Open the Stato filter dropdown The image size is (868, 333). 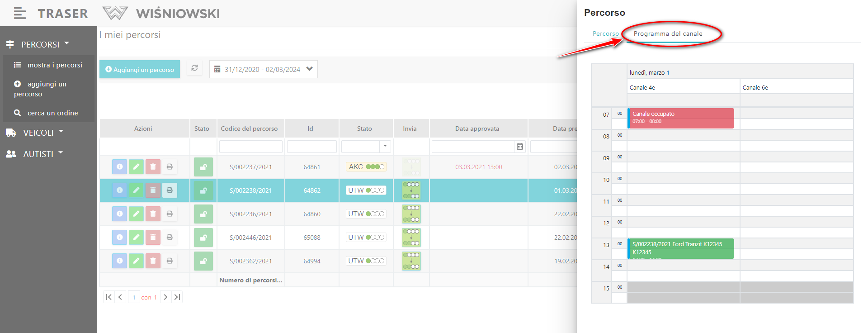pyautogui.click(x=385, y=146)
